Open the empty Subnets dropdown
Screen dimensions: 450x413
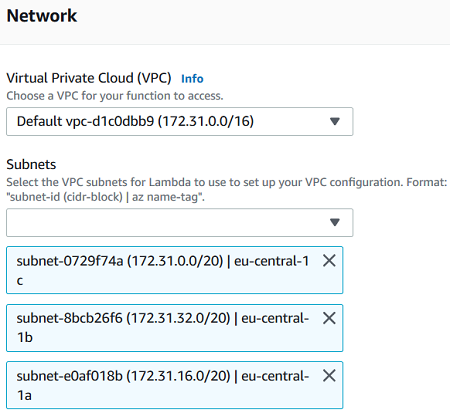click(x=180, y=223)
